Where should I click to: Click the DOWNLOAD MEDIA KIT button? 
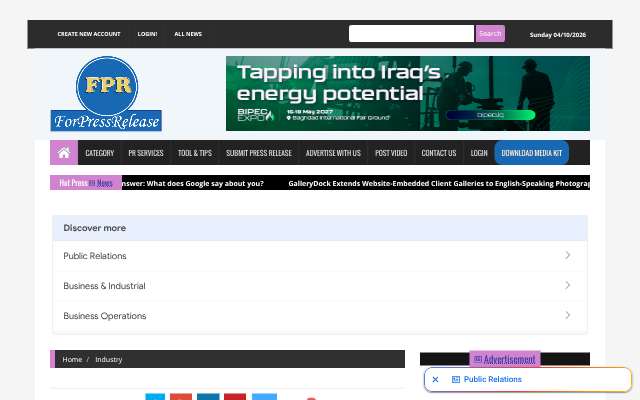click(531, 153)
